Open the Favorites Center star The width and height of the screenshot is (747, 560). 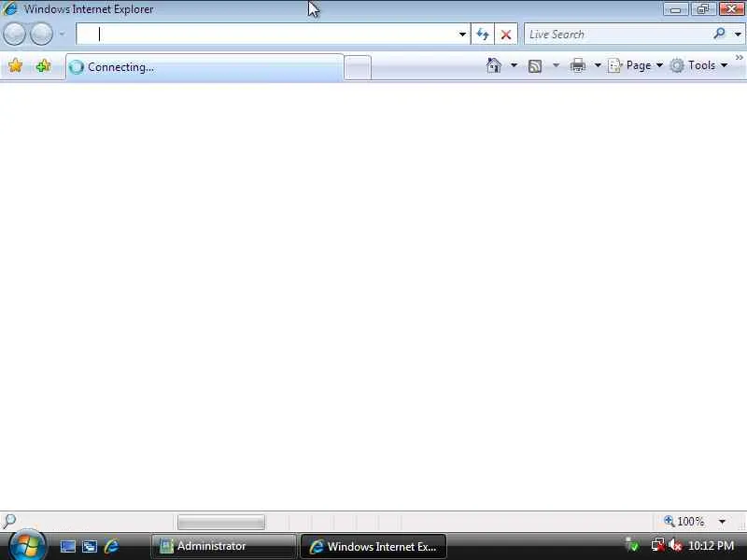pyautogui.click(x=16, y=65)
